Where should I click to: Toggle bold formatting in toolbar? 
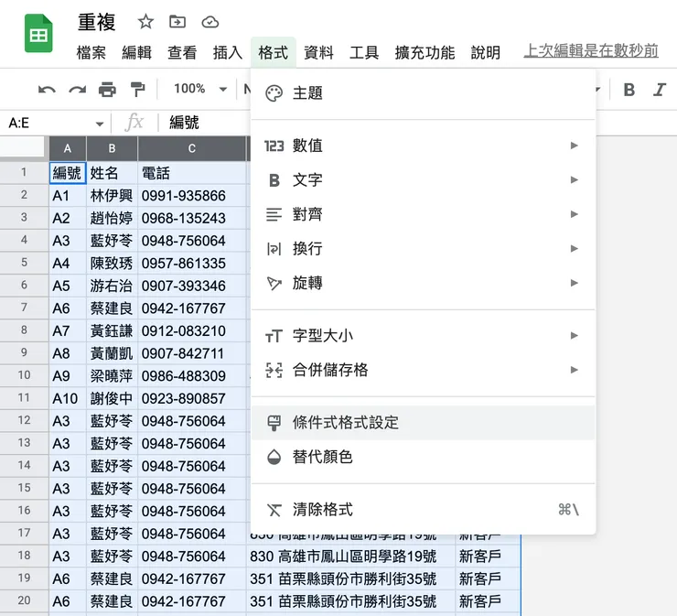(x=629, y=90)
